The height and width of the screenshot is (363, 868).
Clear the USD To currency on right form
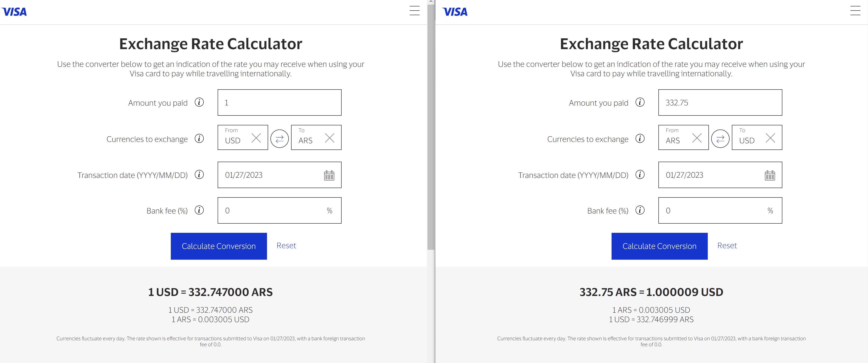tap(771, 138)
